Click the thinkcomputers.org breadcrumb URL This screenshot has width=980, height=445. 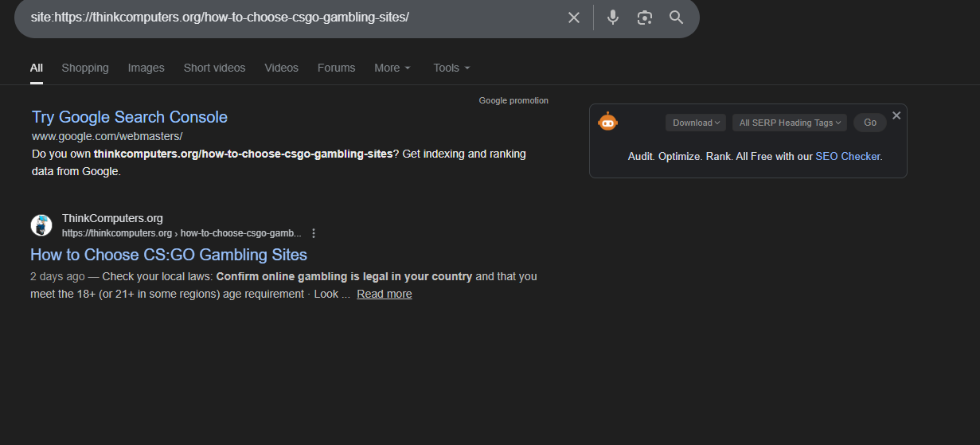182,233
